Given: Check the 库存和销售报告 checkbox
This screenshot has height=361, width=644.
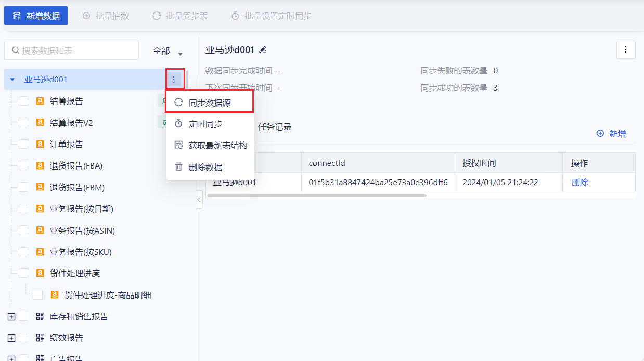Looking at the screenshot, I should click(x=23, y=316).
